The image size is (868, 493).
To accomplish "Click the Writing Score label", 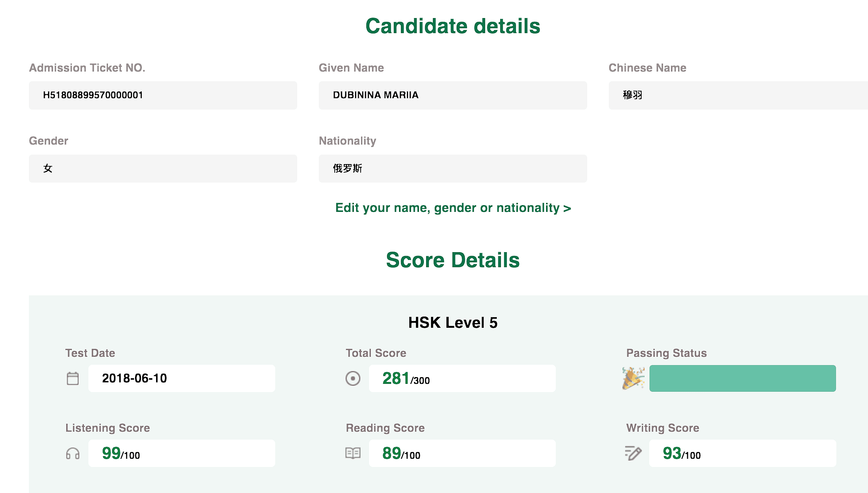I will [663, 428].
